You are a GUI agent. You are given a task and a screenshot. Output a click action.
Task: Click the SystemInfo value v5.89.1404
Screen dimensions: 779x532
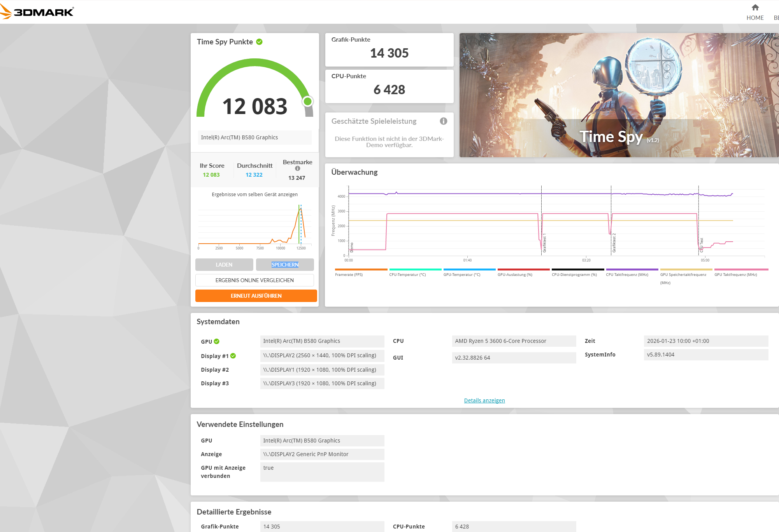coord(706,355)
